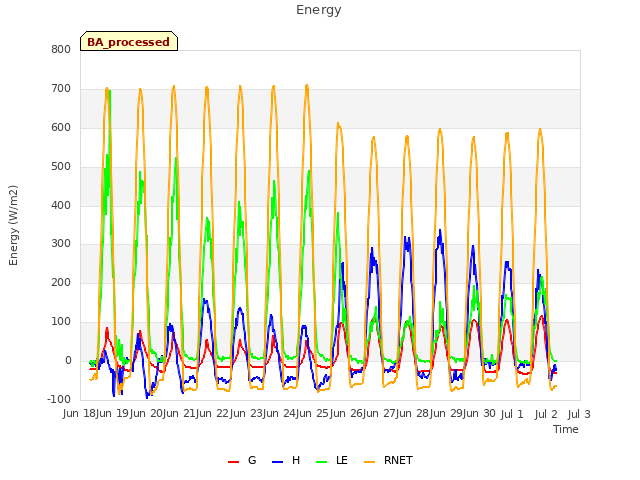This screenshot has height=480, width=640.
Task: Click the 700 y-axis tick value
Action: [x=61, y=89]
